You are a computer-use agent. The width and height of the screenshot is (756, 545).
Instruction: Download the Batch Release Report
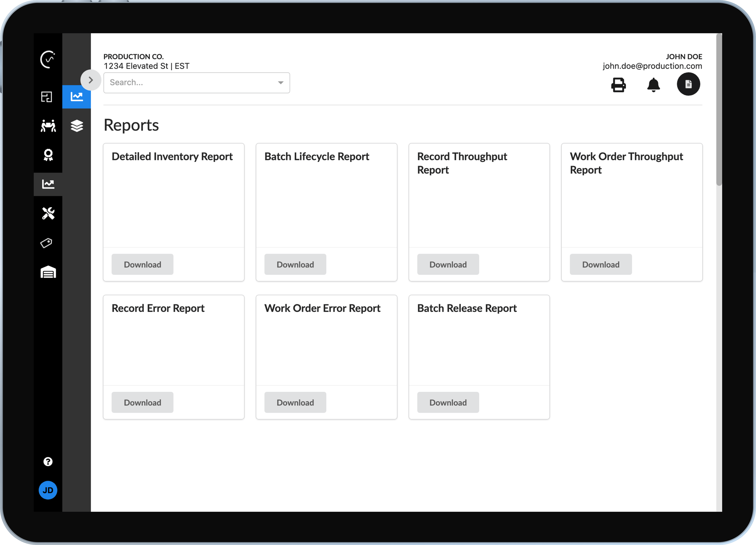(448, 402)
